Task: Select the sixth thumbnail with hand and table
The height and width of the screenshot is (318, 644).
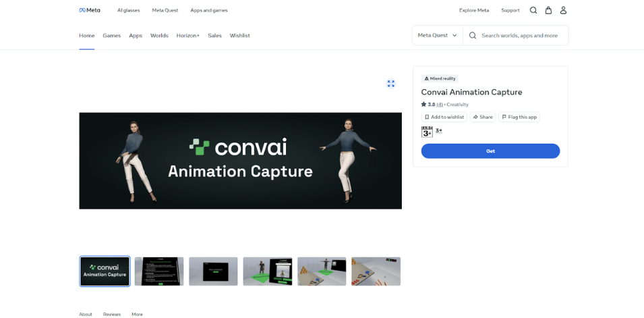Action: (376, 271)
